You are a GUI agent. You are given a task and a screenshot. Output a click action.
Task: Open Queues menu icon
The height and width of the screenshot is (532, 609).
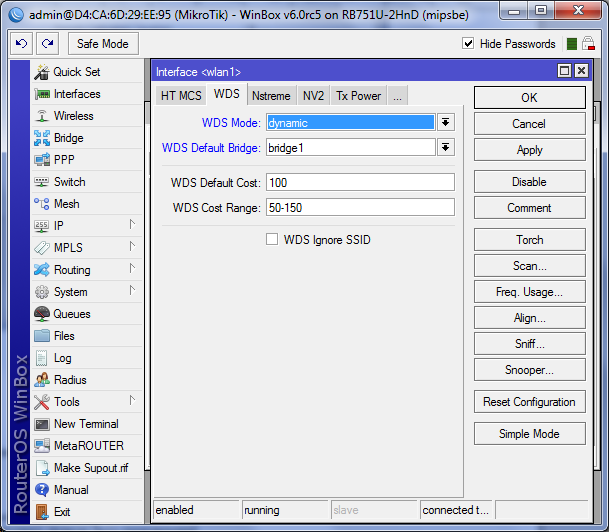(42, 314)
